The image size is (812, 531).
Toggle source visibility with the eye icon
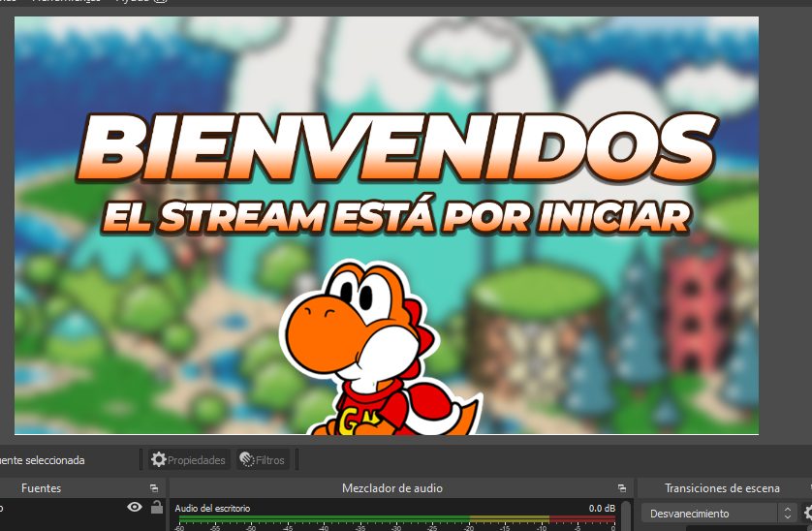135,507
